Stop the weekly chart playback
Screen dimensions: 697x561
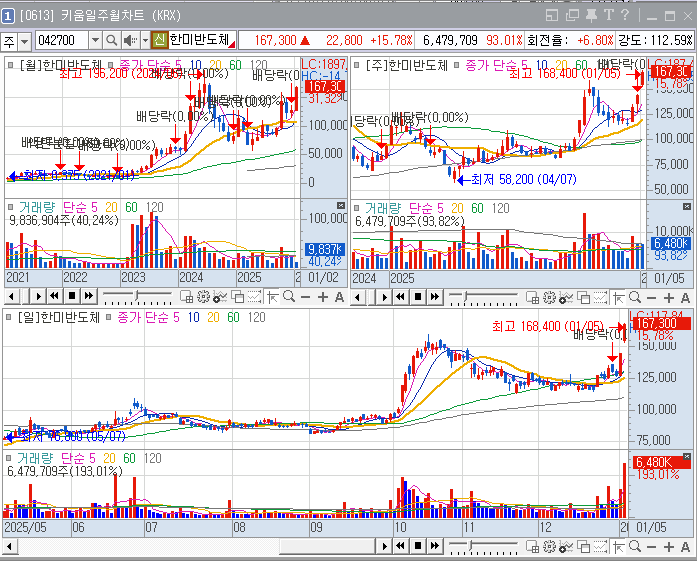[x=417, y=297]
